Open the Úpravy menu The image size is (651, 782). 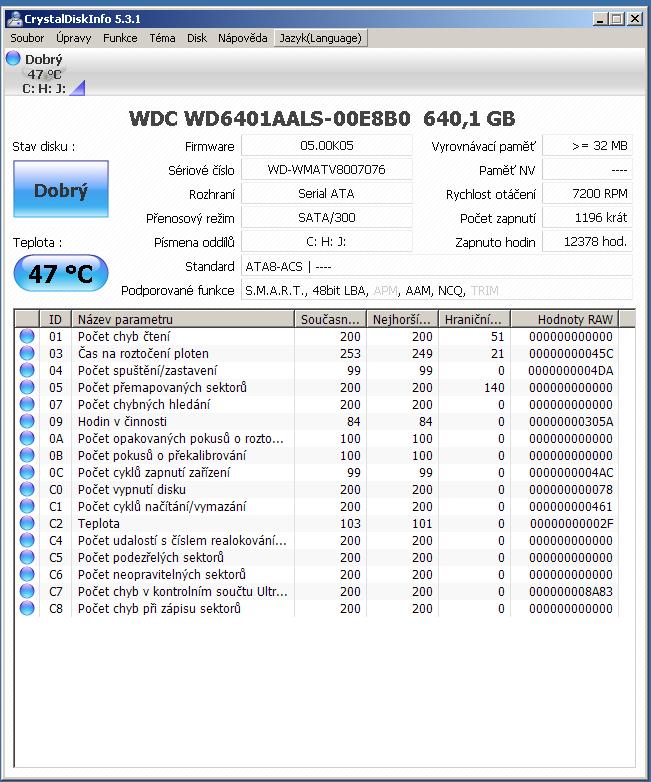[73, 38]
